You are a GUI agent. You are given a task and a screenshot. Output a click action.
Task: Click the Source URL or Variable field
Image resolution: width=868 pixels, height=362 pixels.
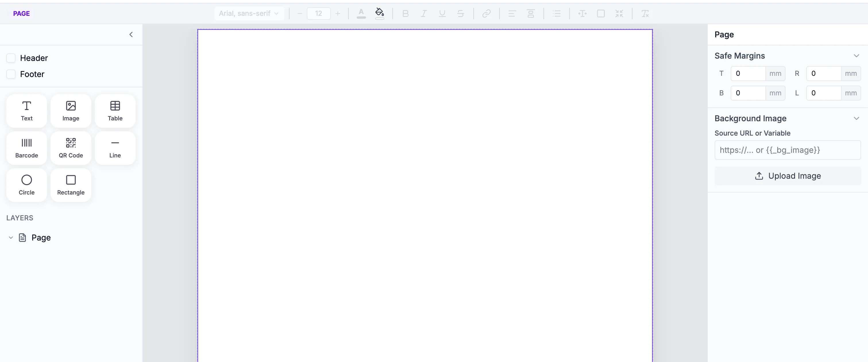788,150
